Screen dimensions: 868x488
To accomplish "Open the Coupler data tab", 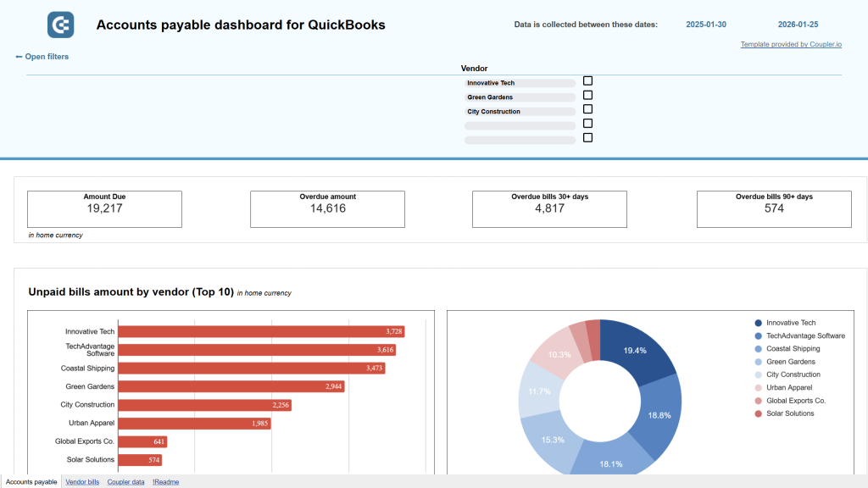I will pyautogui.click(x=125, y=481).
